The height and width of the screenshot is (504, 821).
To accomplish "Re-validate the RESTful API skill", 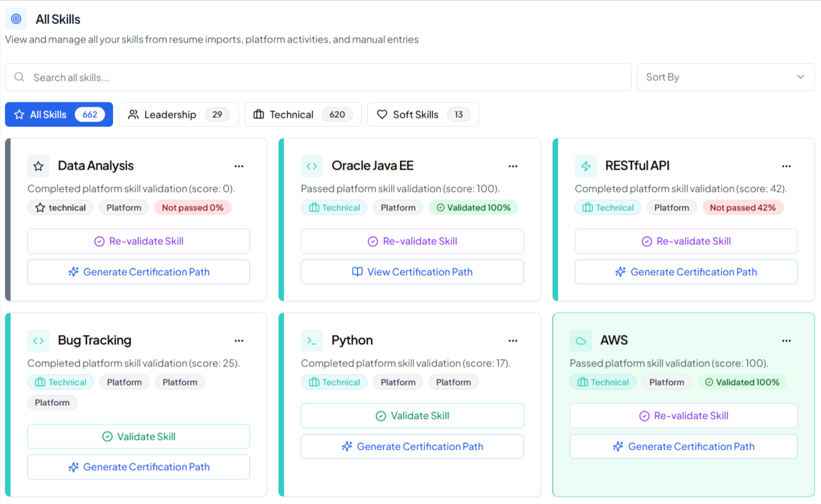I will pyautogui.click(x=686, y=241).
